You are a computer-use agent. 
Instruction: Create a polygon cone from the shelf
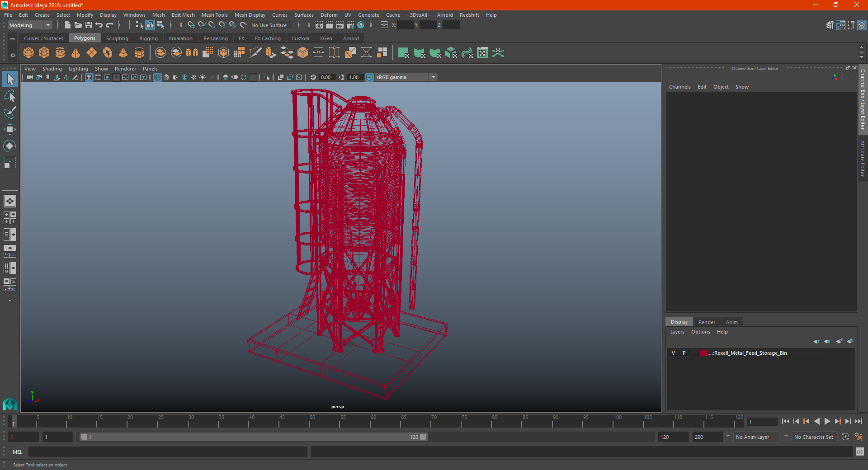click(x=76, y=53)
